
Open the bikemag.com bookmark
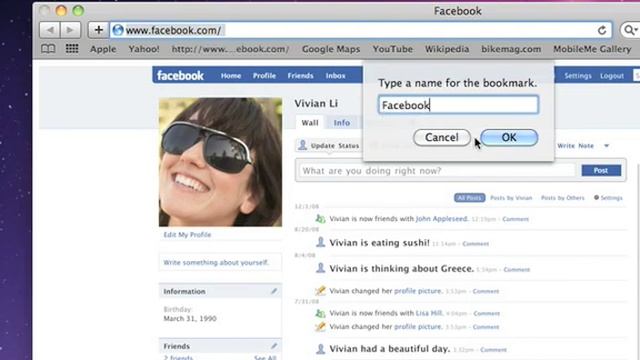tap(511, 49)
